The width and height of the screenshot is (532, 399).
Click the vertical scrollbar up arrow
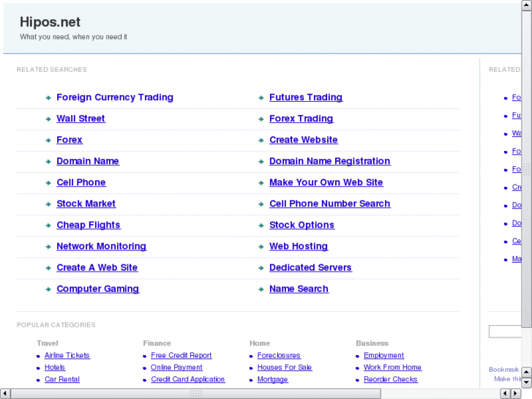(527, 5)
